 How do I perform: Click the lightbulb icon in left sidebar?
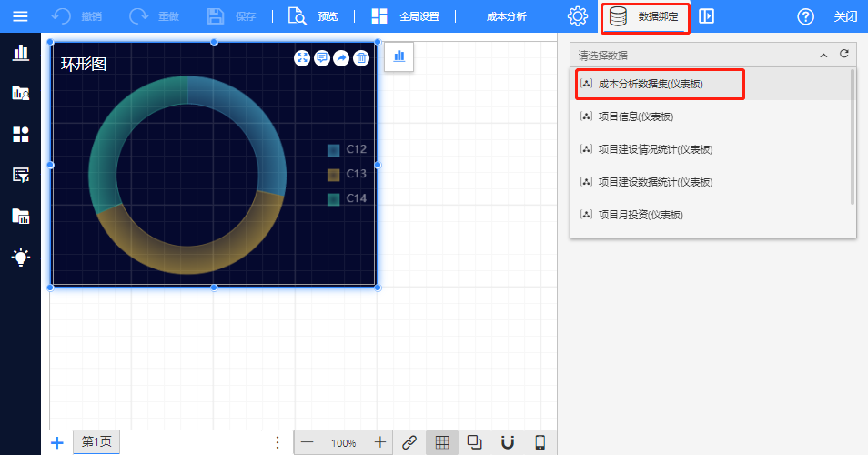click(x=20, y=257)
